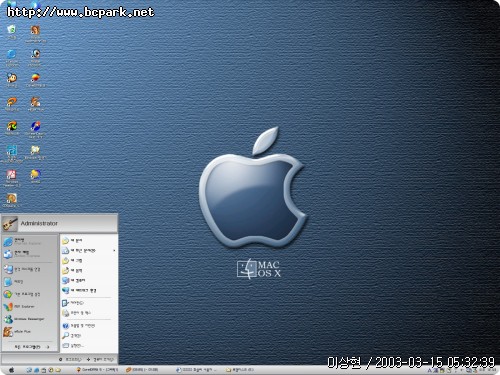Click the Turn Off Computer button
This screenshot has height=375, width=500.
(x=100, y=359)
